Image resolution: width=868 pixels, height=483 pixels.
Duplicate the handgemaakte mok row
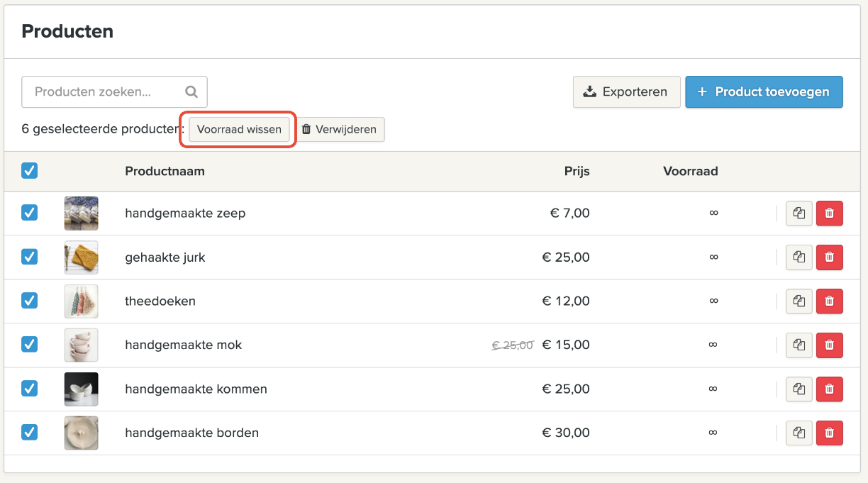pyautogui.click(x=799, y=345)
